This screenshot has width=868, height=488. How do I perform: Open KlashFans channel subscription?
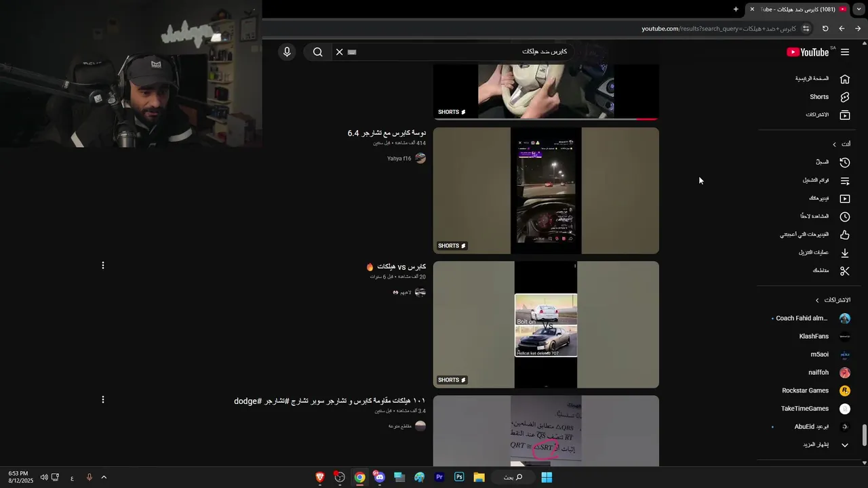click(x=825, y=336)
